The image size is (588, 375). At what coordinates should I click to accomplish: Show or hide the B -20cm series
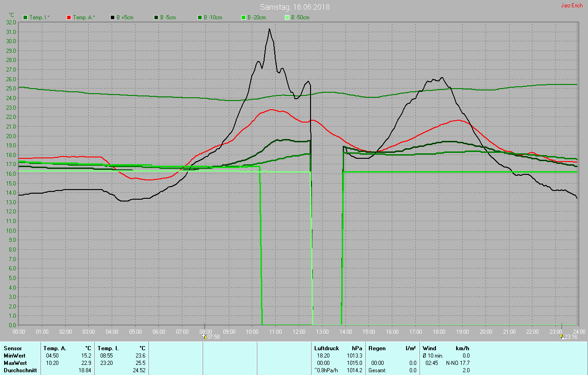243,17
